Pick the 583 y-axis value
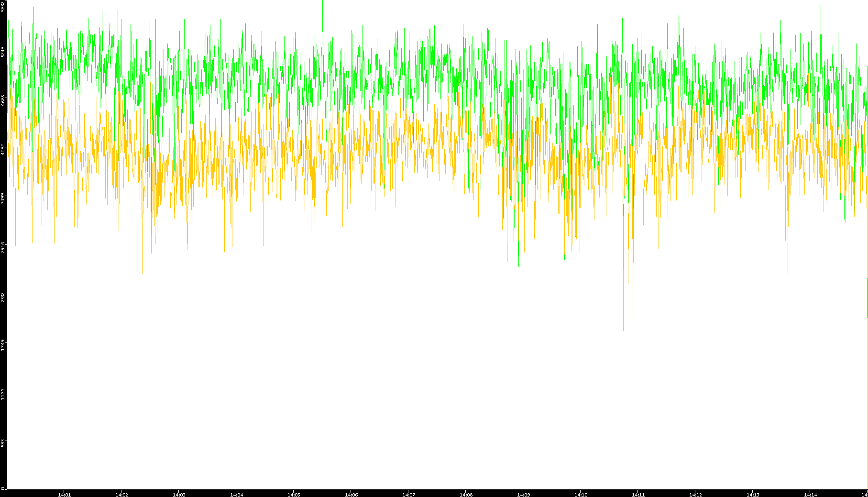 pos(3,442)
